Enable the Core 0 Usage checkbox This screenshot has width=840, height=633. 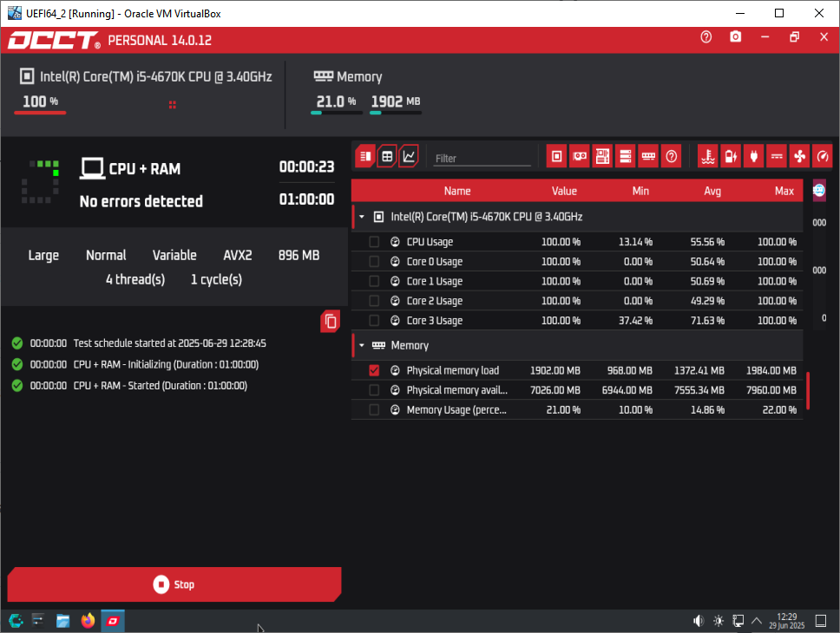374,261
